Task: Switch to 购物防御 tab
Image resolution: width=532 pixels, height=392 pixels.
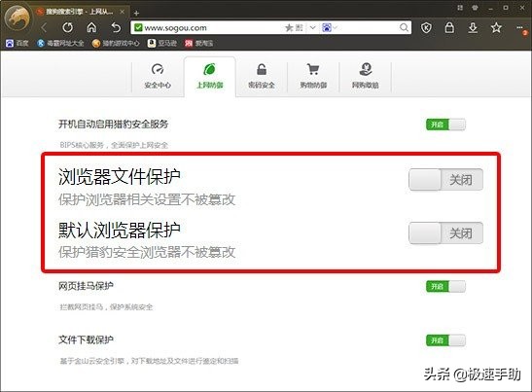Action: pos(313,77)
